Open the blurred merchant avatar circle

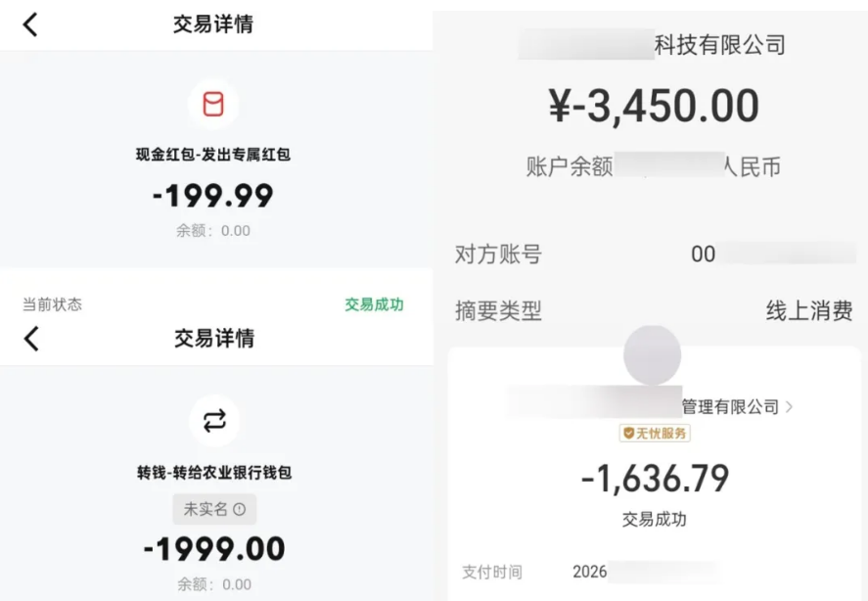[x=652, y=355]
